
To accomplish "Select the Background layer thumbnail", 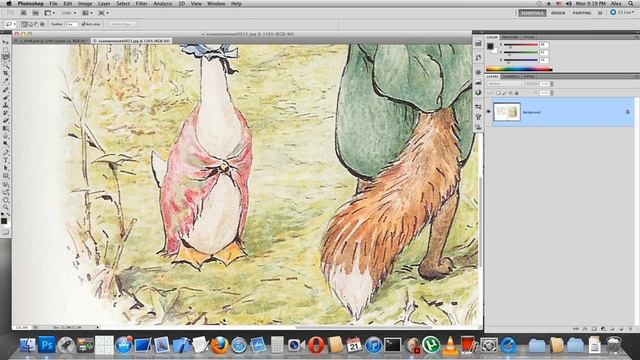I will click(x=507, y=112).
